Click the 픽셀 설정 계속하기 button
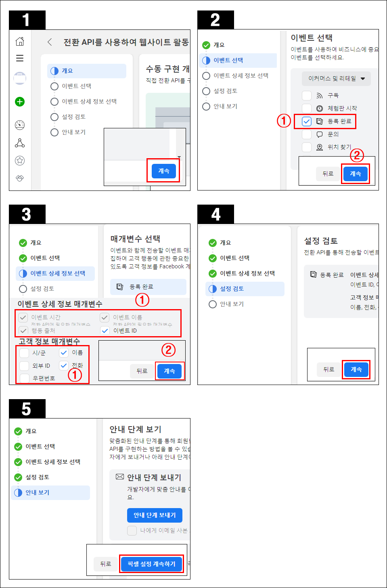Screen dimensions: 387x588 pyautogui.click(x=151, y=564)
